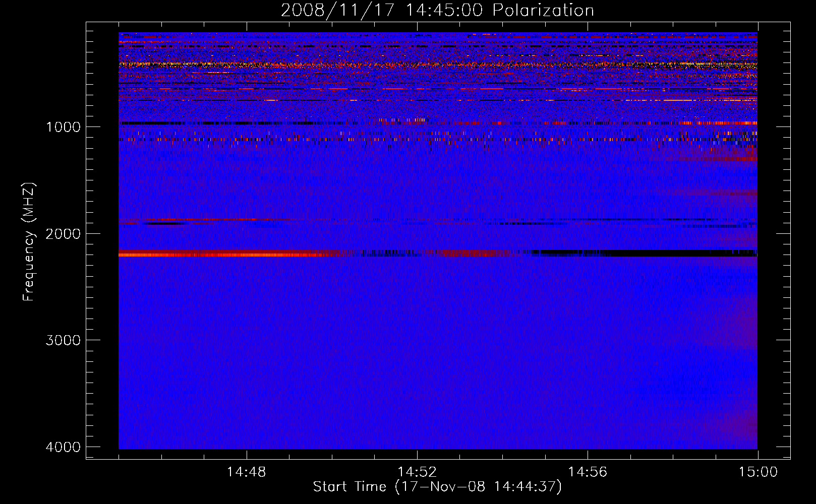Click the 14:52 time tick label

coord(417,472)
